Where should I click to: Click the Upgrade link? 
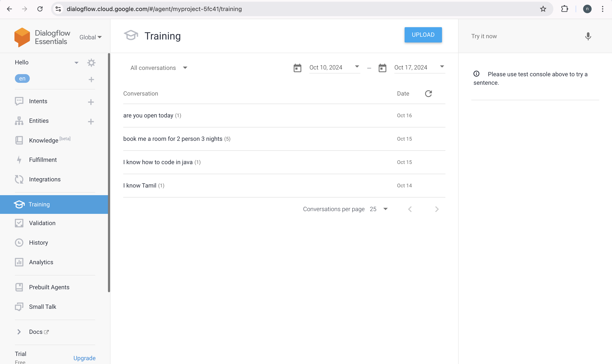tap(84, 358)
